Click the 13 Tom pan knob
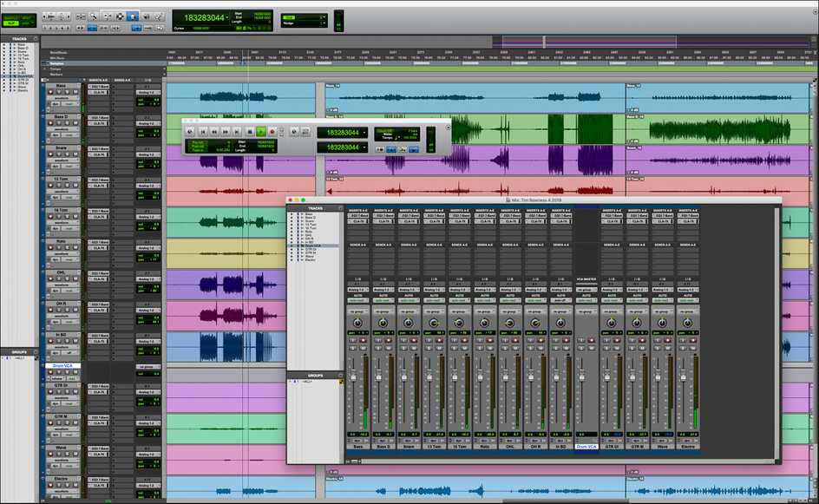Screen dimensions: 819x504 coord(434,323)
